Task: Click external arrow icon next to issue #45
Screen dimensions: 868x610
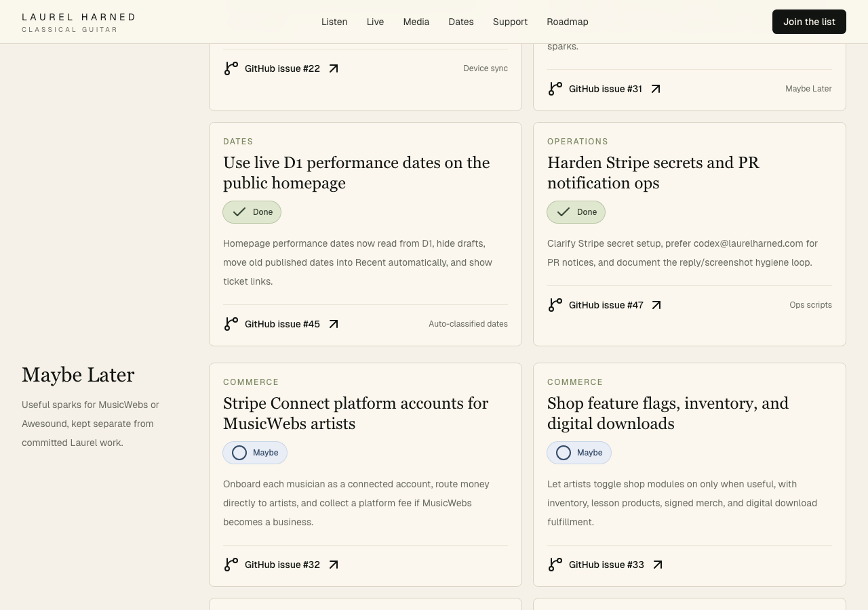Action: tap(334, 324)
